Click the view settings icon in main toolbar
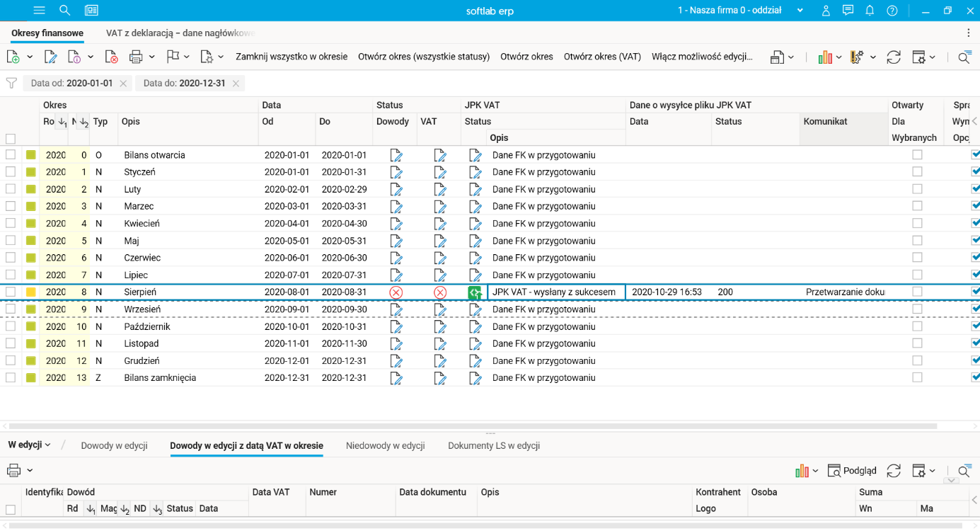The height and width of the screenshot is (531, 980). 918,57
